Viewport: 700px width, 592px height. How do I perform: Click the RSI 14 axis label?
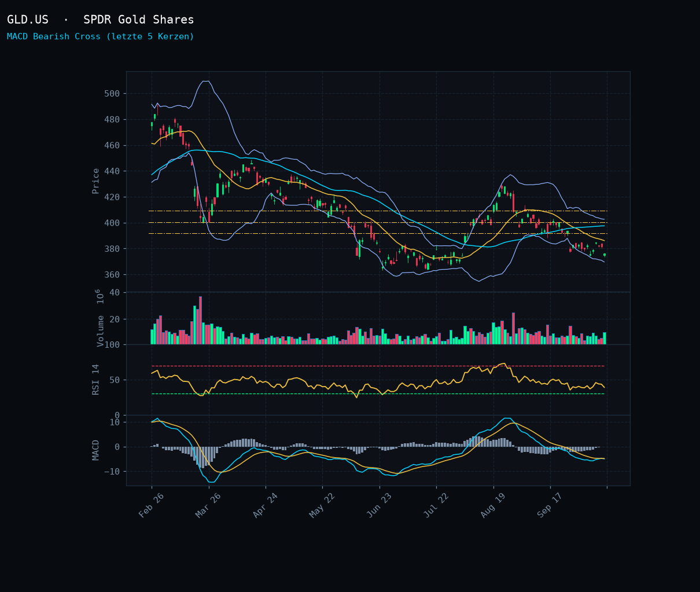[x=96, y=380]
